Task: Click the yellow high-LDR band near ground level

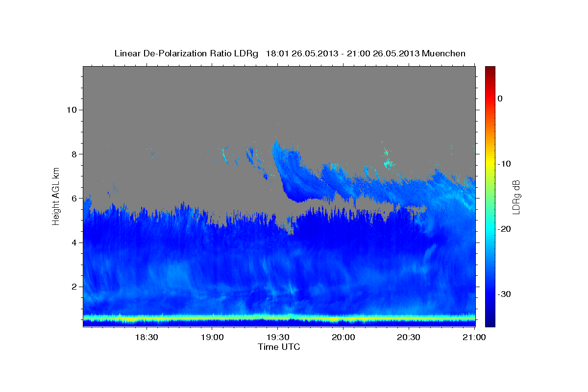Action: point(279,318)
